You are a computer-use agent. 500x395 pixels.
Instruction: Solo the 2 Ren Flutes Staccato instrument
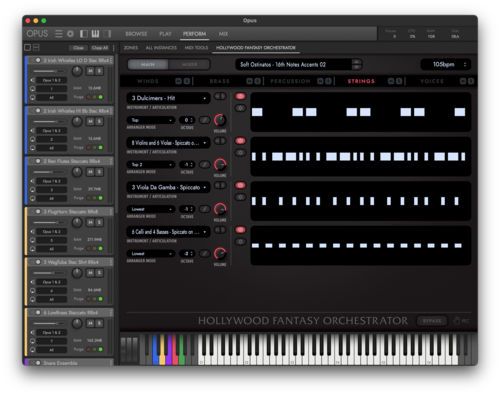tap(99, 172)
